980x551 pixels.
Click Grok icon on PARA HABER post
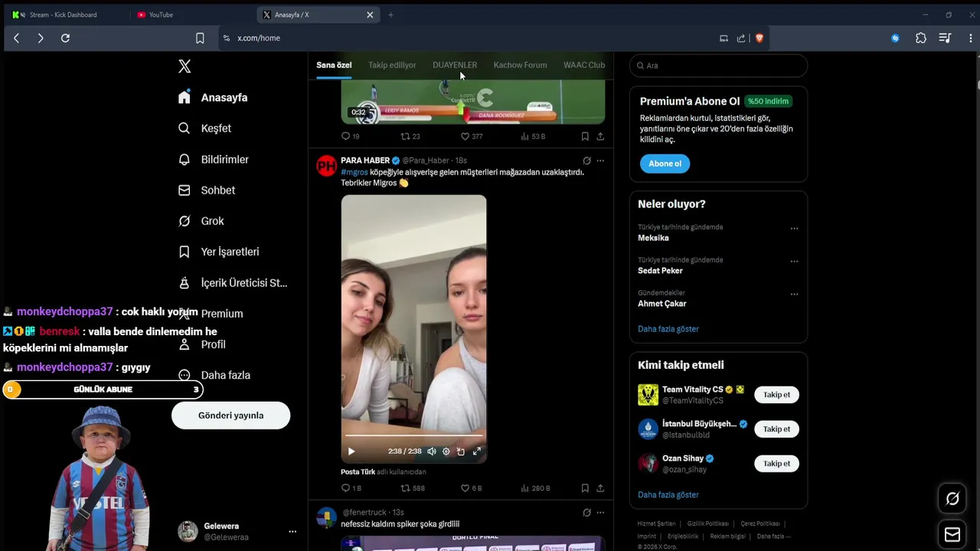586,161
